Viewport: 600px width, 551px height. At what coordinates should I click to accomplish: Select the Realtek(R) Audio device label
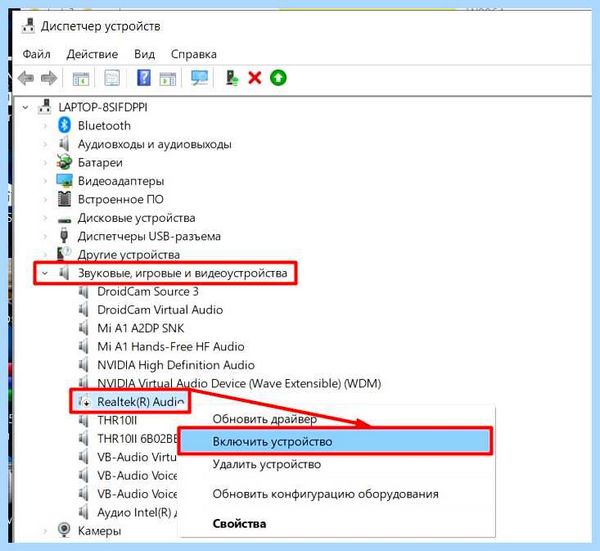141,401
